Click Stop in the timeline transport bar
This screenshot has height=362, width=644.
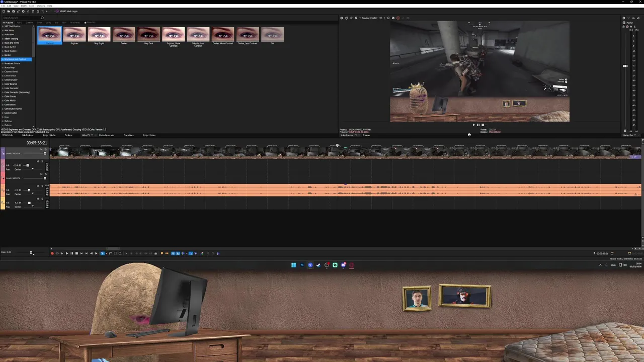(x=76, y=253)
